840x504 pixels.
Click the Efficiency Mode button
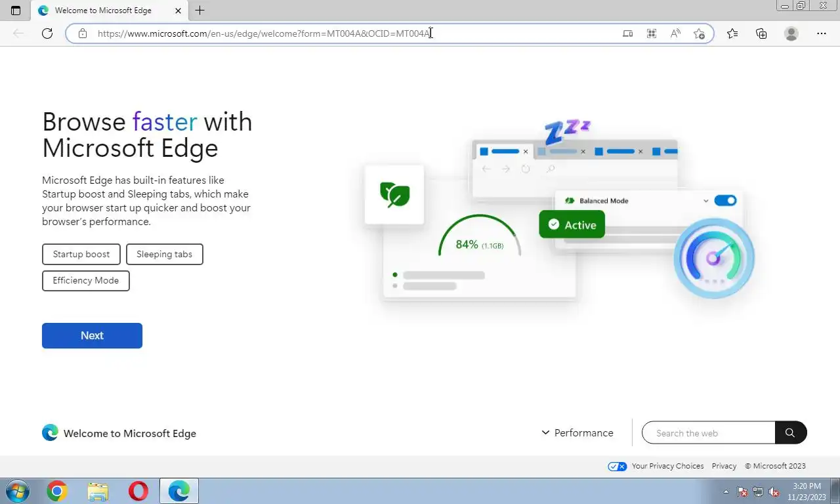[x=86, y=280]
